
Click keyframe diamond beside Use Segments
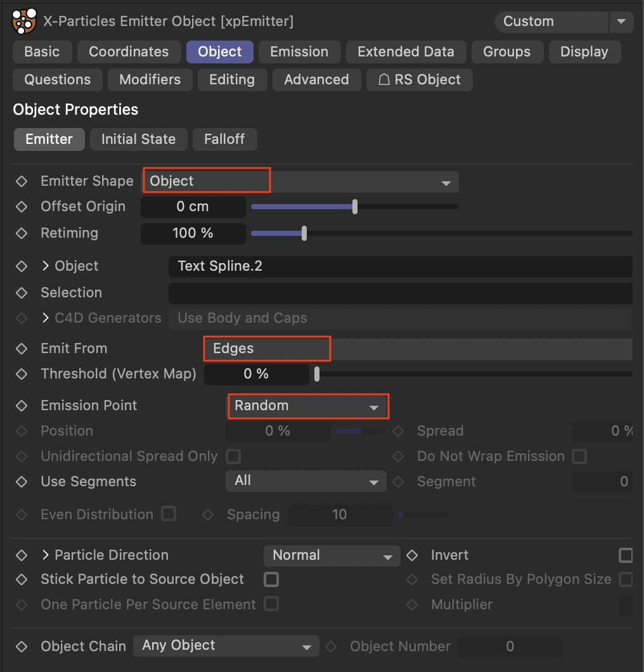click(x=22, y=482)
